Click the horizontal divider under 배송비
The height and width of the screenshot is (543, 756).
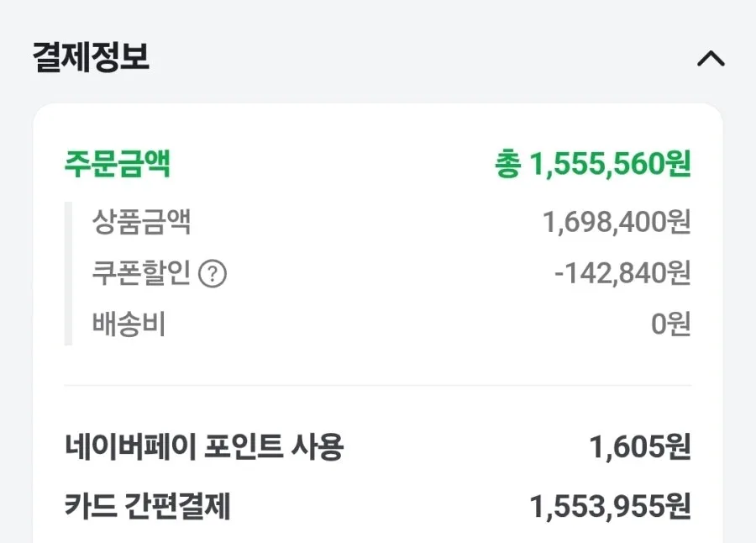pyautogui.click(x=377, y=386)
